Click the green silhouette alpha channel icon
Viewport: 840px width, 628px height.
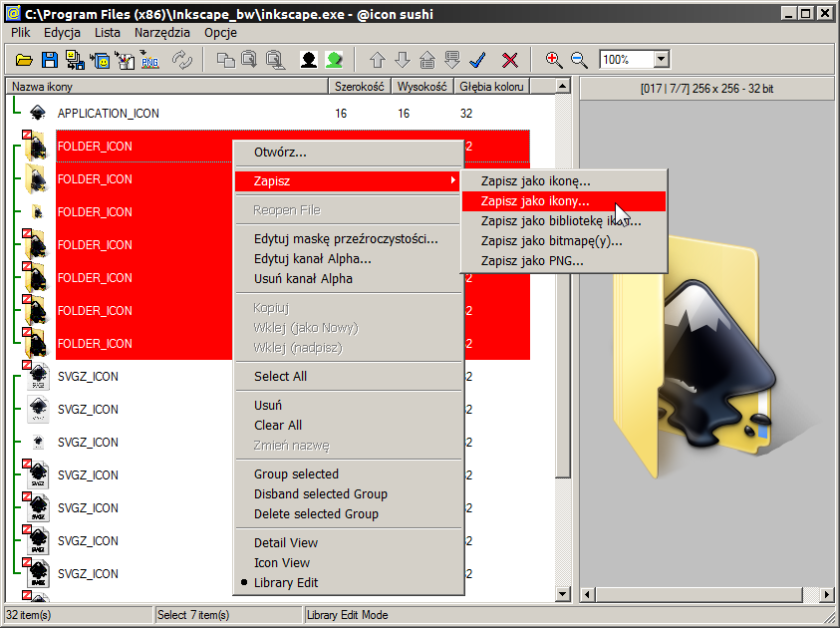(x=334, y=60)
